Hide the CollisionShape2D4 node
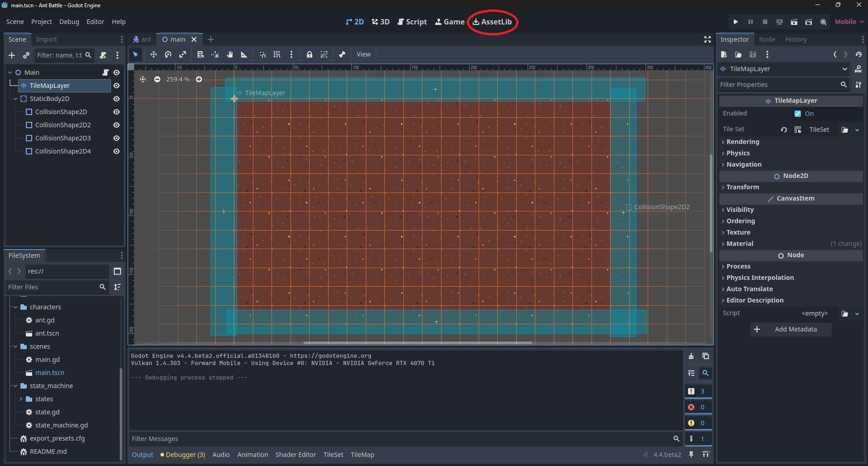 point(116,151)
